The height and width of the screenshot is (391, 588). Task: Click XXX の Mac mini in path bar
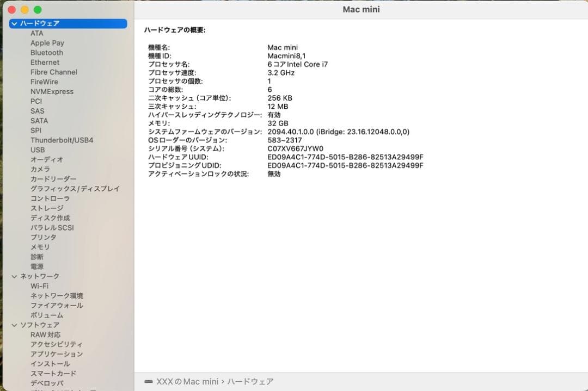pyautogui.click(x=187, y=382)
